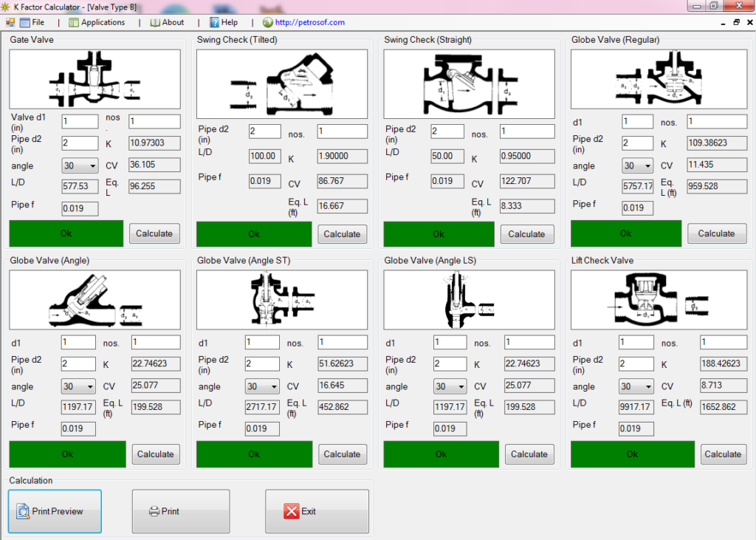The image size is (756, 540).
Task: Open the Applications menu
Action: pos(103,22)
